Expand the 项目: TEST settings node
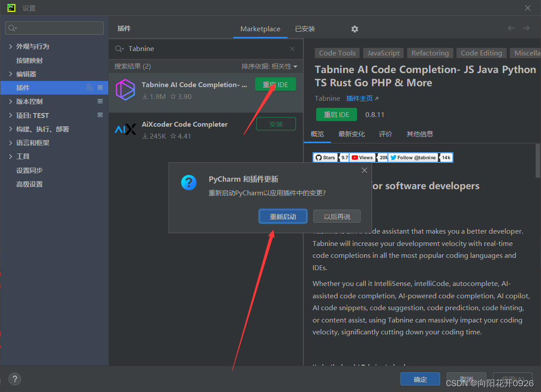541x392 pixels. [x=11, y=115]
